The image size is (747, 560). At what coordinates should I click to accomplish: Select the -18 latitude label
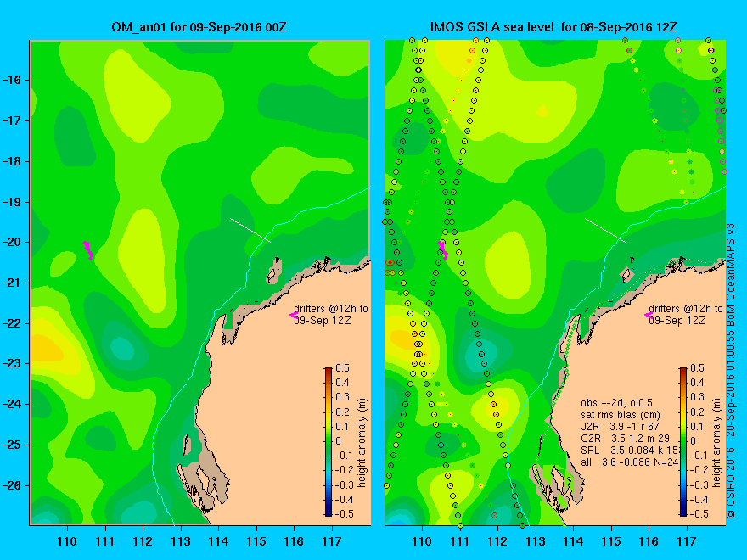pyautogui.click(x=13, y=161)
